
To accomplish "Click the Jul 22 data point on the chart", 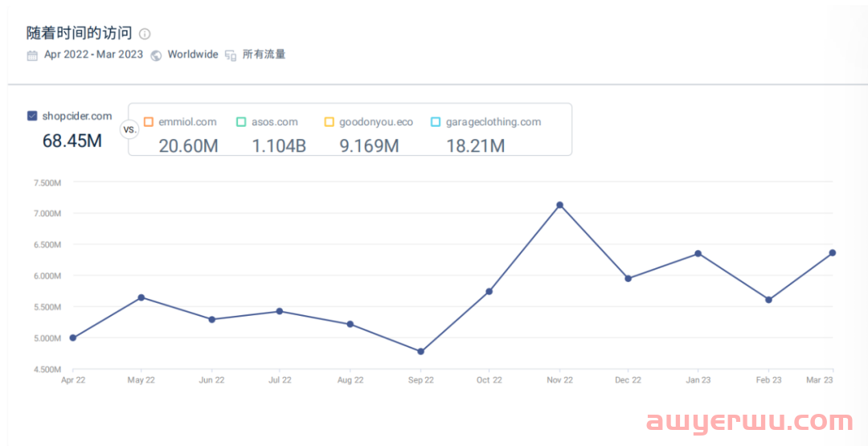I will coord(280,311).
